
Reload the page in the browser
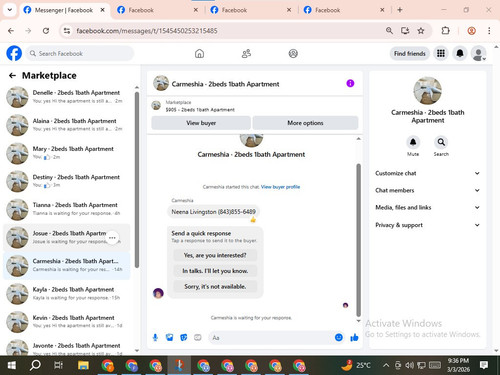click(x=46, y=31)
